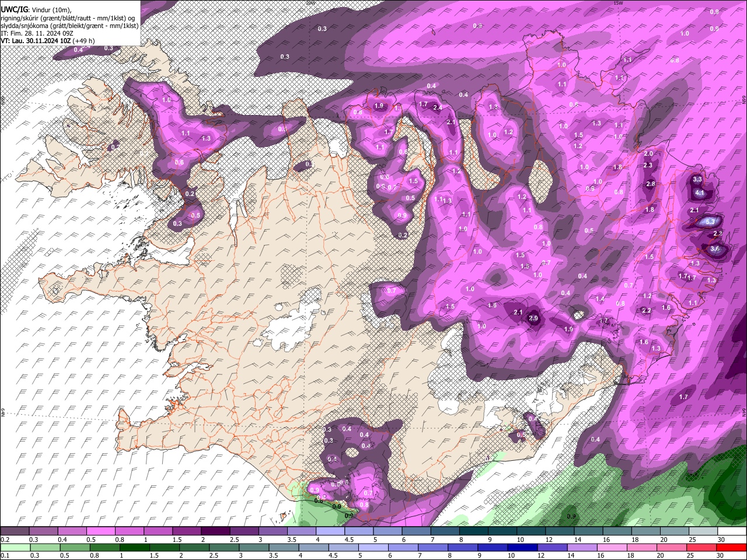The image size is (747, 560).
Task: Click the 'UWC/IG: Vindur (10m)' title text
Action: (36, 10)
